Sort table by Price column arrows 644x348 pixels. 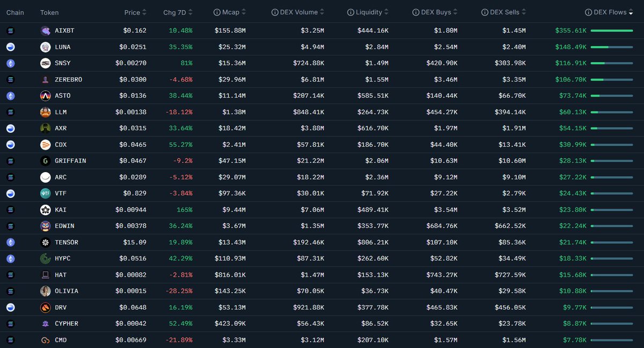pos(144,12)
